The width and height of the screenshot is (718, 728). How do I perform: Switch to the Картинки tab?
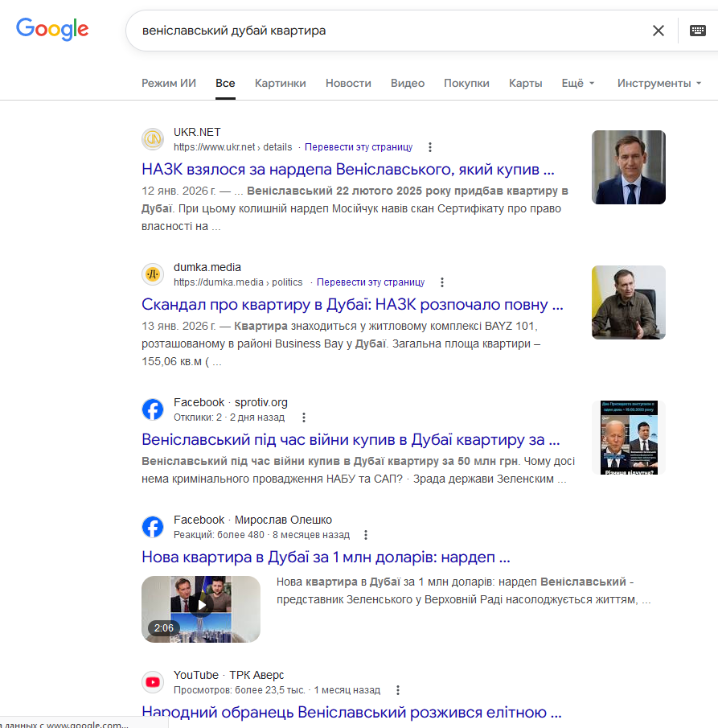(281, 83)
